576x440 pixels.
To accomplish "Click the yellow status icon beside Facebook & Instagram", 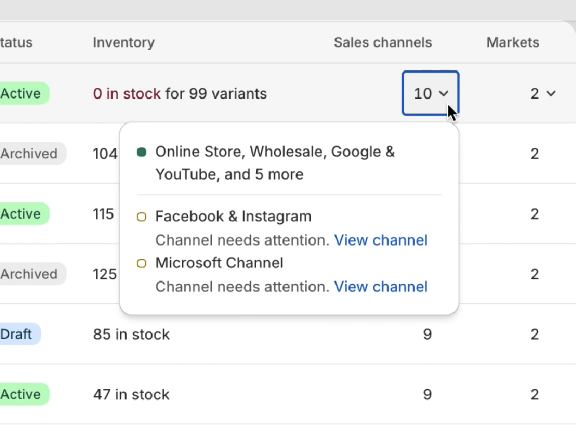I will coord(141,217).
